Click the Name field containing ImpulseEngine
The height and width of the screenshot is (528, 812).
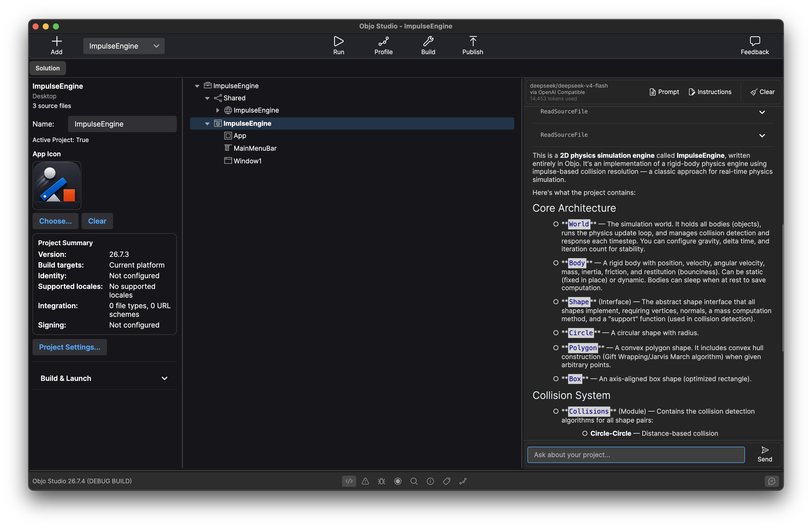pyautogui.click(x=122, y=124)
